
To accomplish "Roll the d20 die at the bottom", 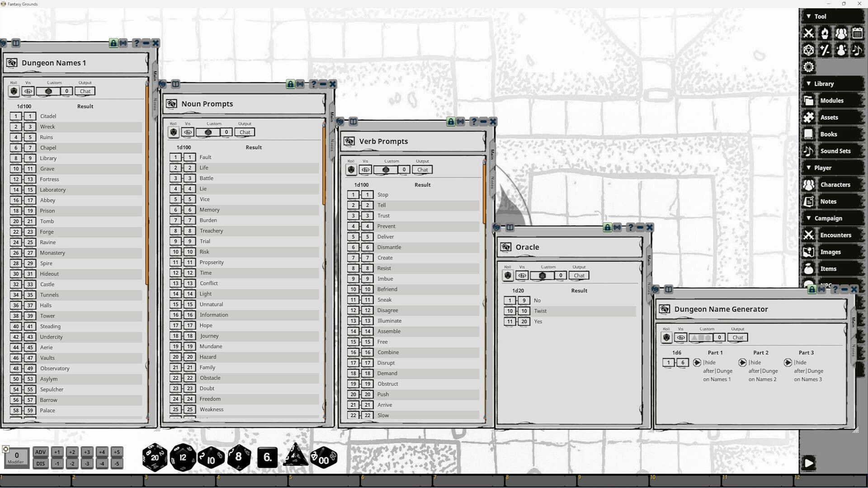I will pos(155,457).
